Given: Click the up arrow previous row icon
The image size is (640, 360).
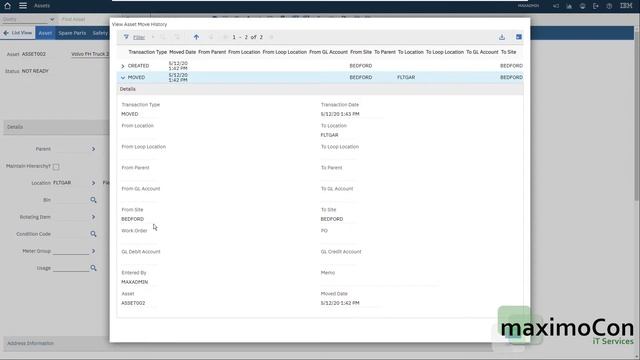Looking at the screenshot, I should [x=196, y=37].
